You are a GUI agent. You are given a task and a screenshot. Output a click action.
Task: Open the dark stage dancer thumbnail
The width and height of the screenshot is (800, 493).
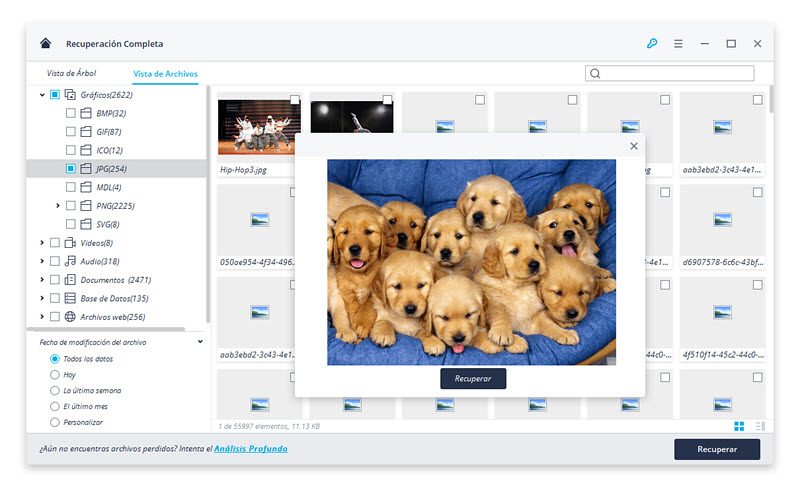pos(352,117)
